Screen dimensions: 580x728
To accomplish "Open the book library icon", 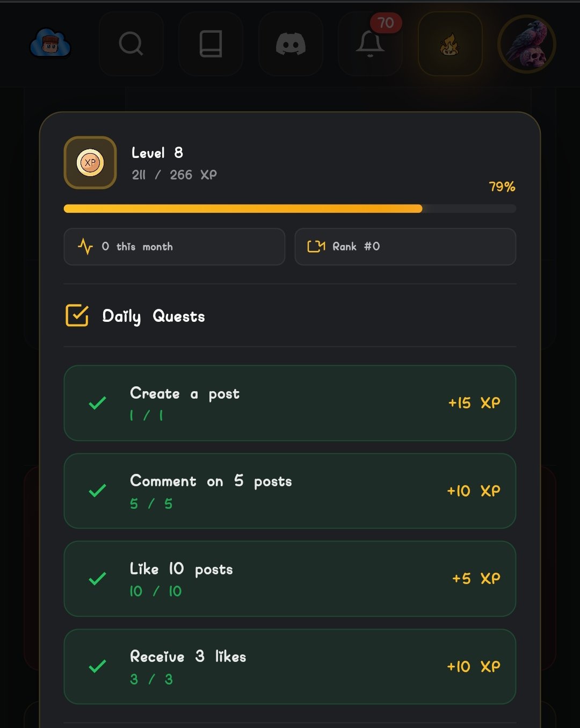I will pos(211,44).
